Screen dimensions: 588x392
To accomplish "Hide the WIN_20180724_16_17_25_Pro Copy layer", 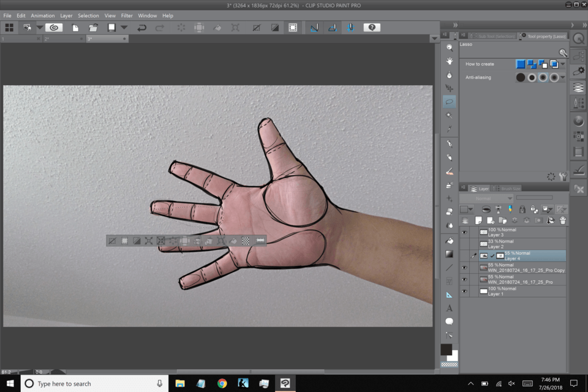I will pyautogui.click(x=464, y=268).
